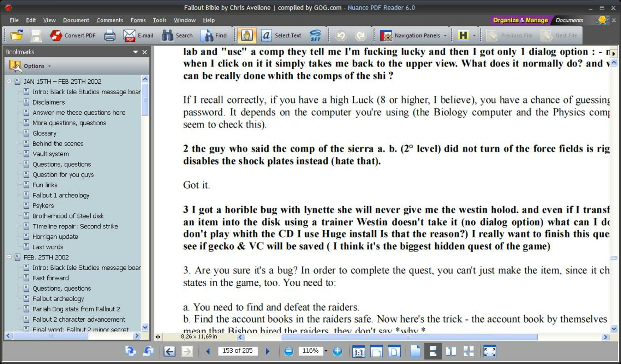Click the Undo arrow icon
Screen dimensions: 621x364
pos(341,35)
